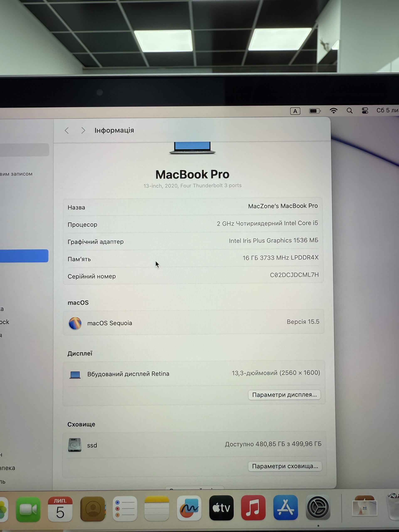Click the sidebar search field
Image resolution: width=399 pixels, height=532 pixels.
[x=24, y=150]
